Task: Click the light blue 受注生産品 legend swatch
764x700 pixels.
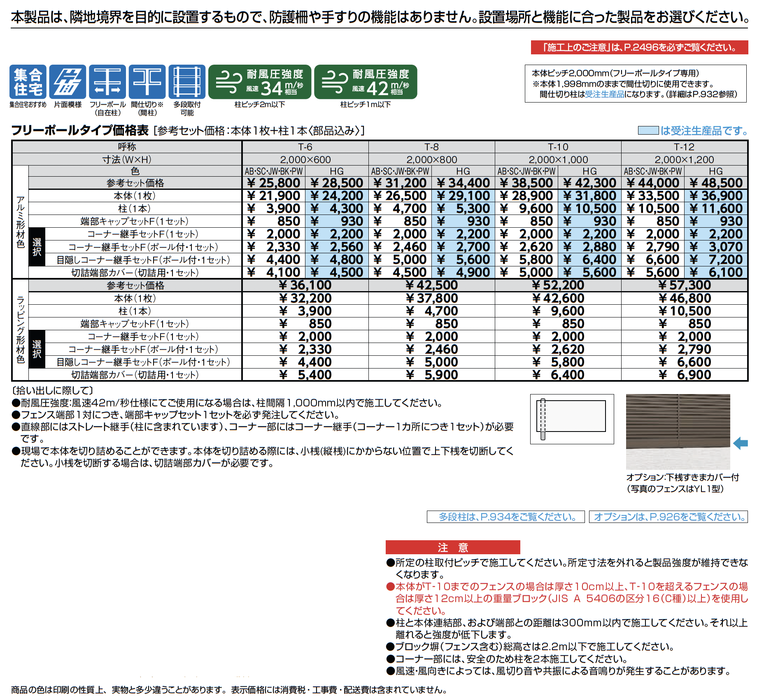Action: 648,131
